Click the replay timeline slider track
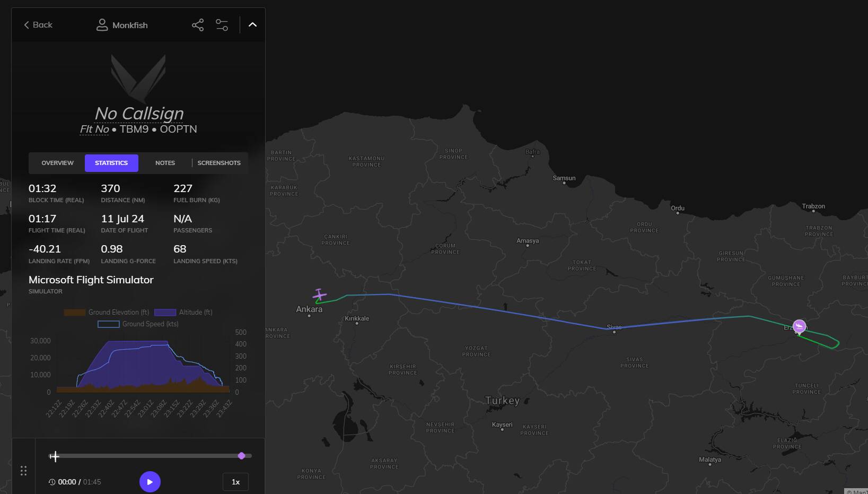The width and height of the screenshot is (868, 494). pyautogui.click(x=148, y=456)
